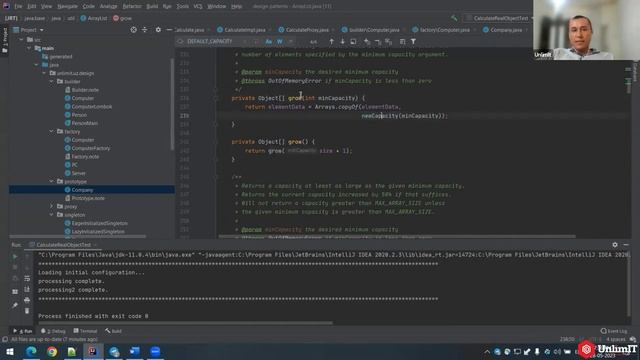Viewport: 640px width, 360px height.
Task: Collapse the main folder in project tree
Action: (x=29, y=48)
